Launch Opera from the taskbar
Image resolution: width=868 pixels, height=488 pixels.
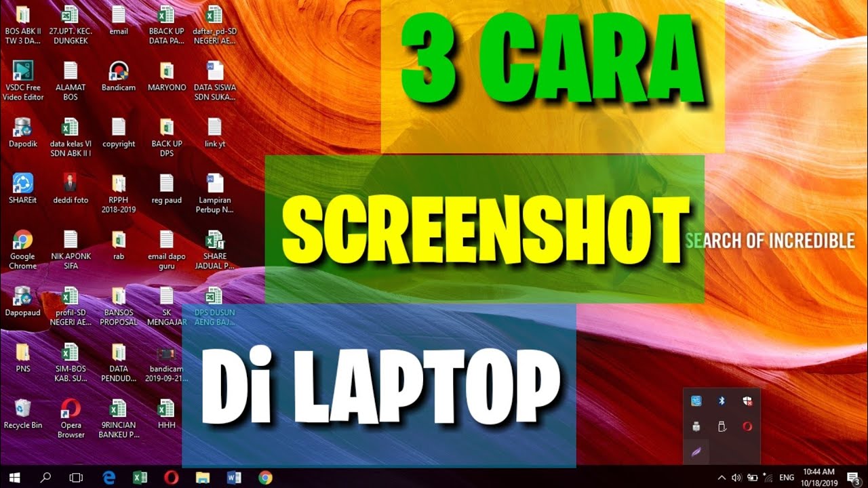(x=171, y=477)
